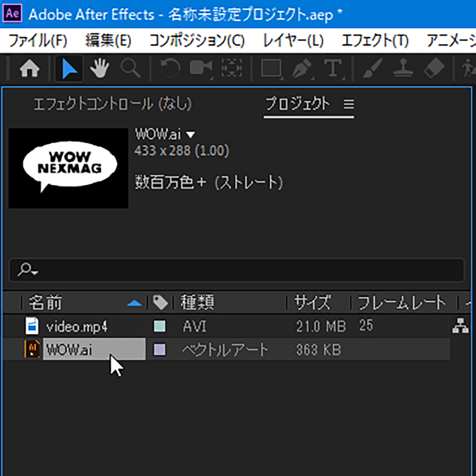Select the Hand tool

click(99, 68)
